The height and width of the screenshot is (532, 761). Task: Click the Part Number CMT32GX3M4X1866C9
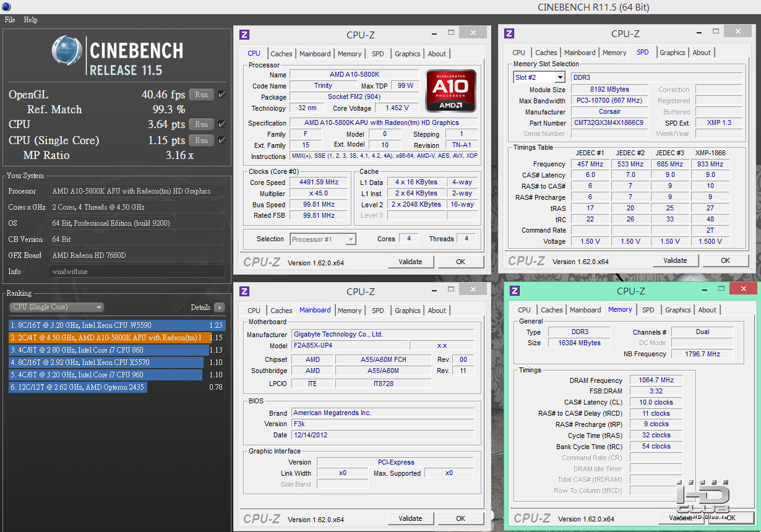609,123
